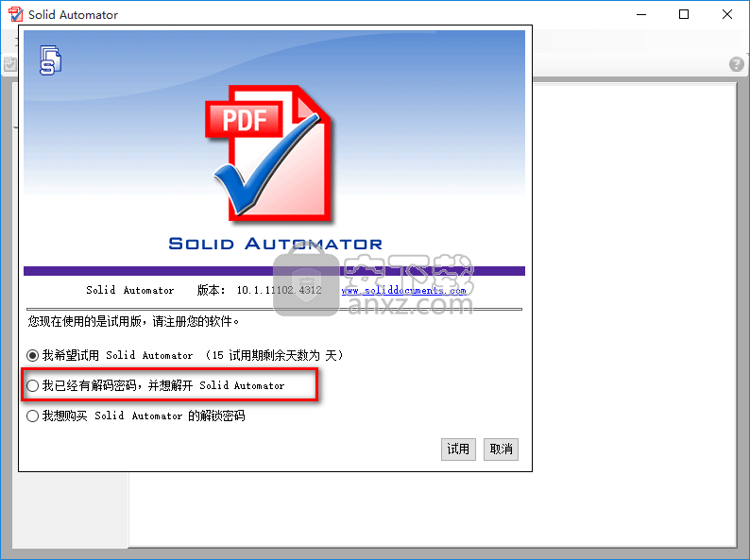Click the Solid Documents logo icon in banner
750x560 pixels.
pyautogui.click(x=50, y=60)
